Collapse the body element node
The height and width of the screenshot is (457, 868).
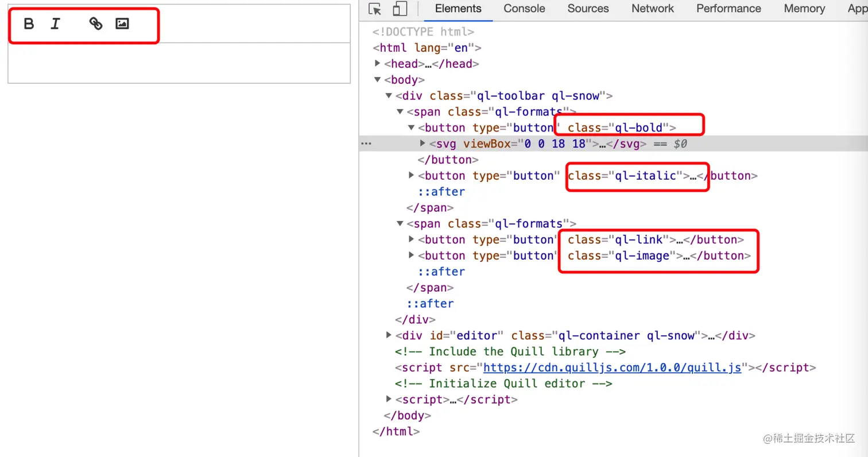click(378, 80)
